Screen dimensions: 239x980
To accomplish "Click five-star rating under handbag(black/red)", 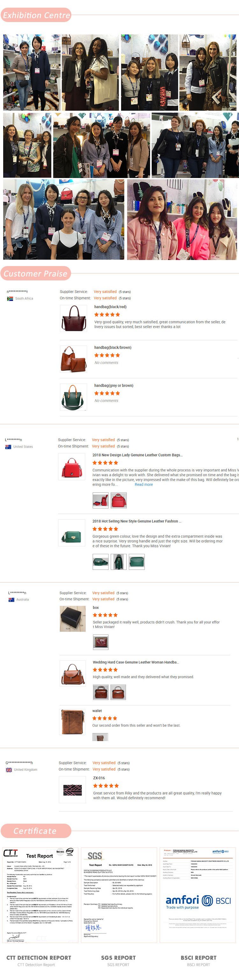I will [x=107, y=315].
